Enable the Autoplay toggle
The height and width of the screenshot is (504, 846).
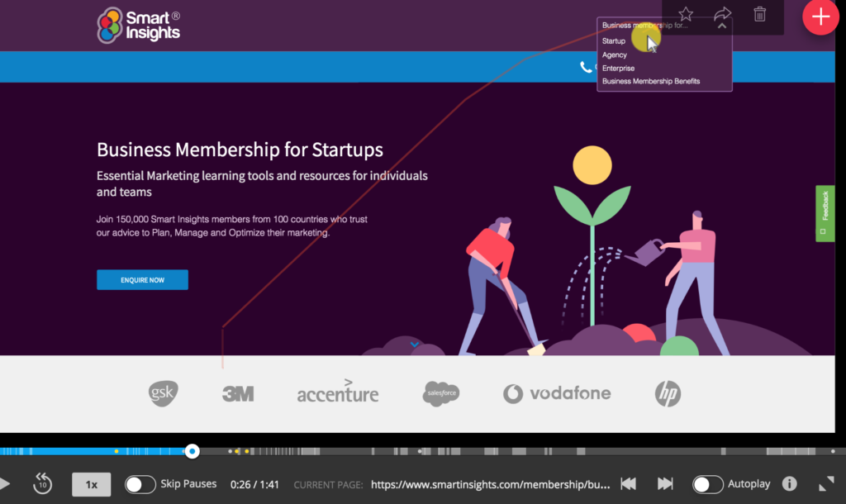708,484
